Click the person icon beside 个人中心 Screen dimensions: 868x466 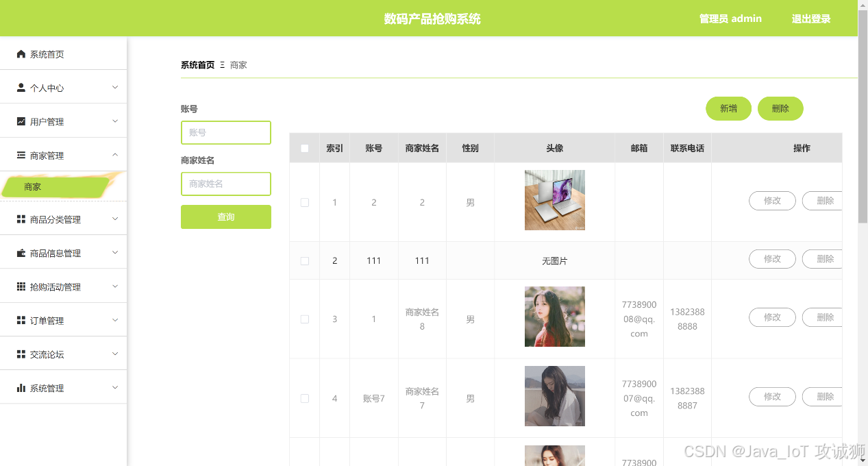pyautogui.click(x=21, y=88)
